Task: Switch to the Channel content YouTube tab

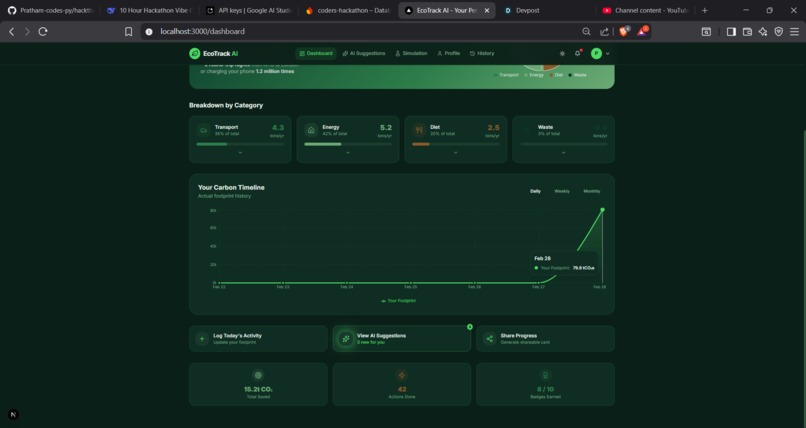Action: [644, 10]
